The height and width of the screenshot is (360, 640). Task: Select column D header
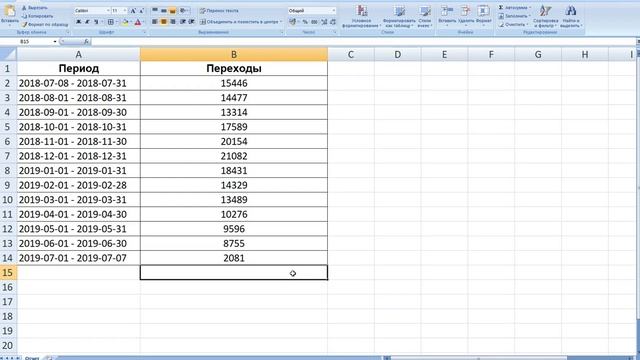pyautogui.click(x=398, y=54)
